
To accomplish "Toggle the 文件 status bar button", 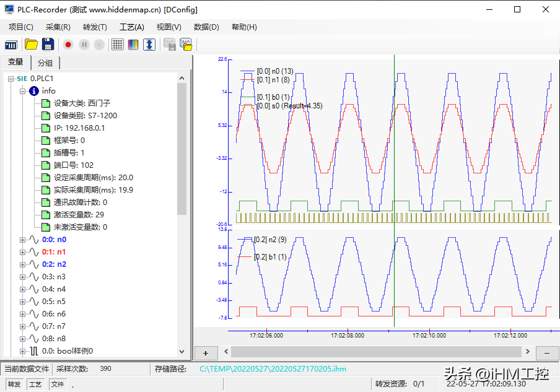I will [57, 385].
